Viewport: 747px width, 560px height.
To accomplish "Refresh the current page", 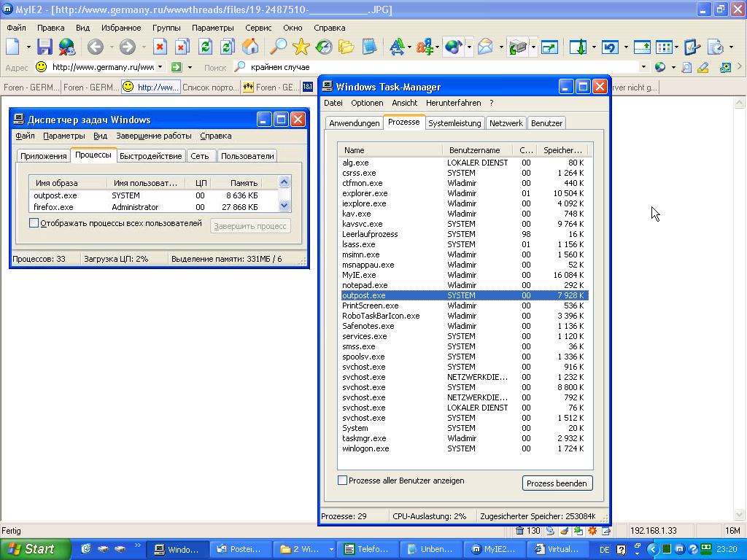I will [x=205, y=47].
